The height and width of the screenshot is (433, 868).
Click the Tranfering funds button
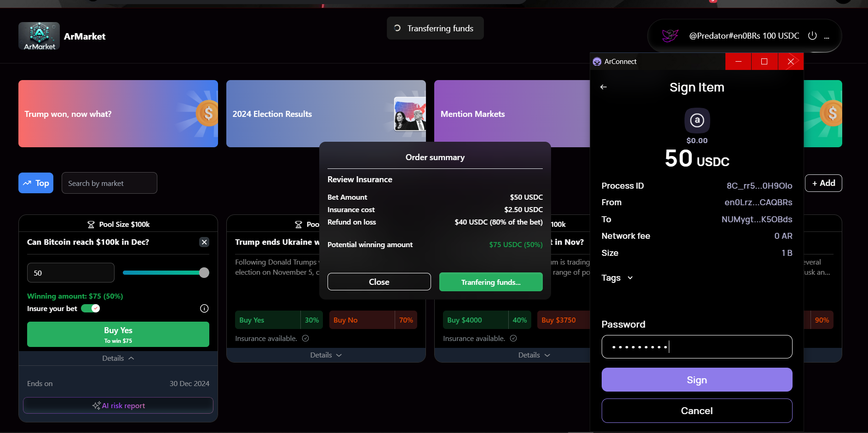(491, 282)
